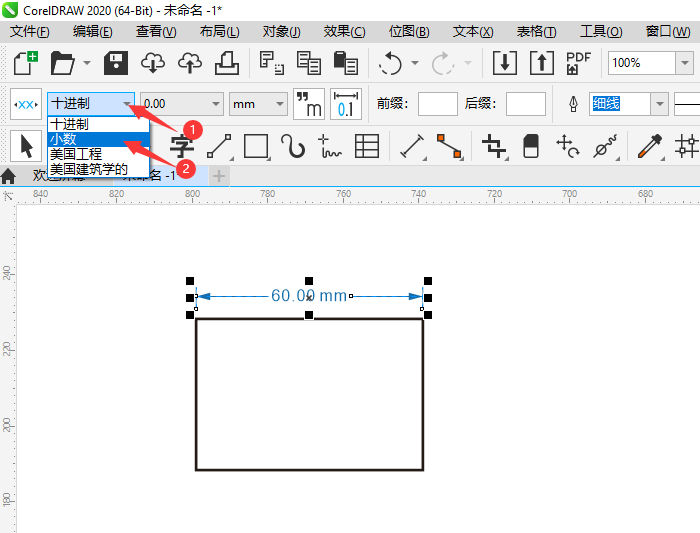Viewport: 700px width, 533px height.
Task: Choose 小数 in the dropdown list
Action: coord(98,139)
